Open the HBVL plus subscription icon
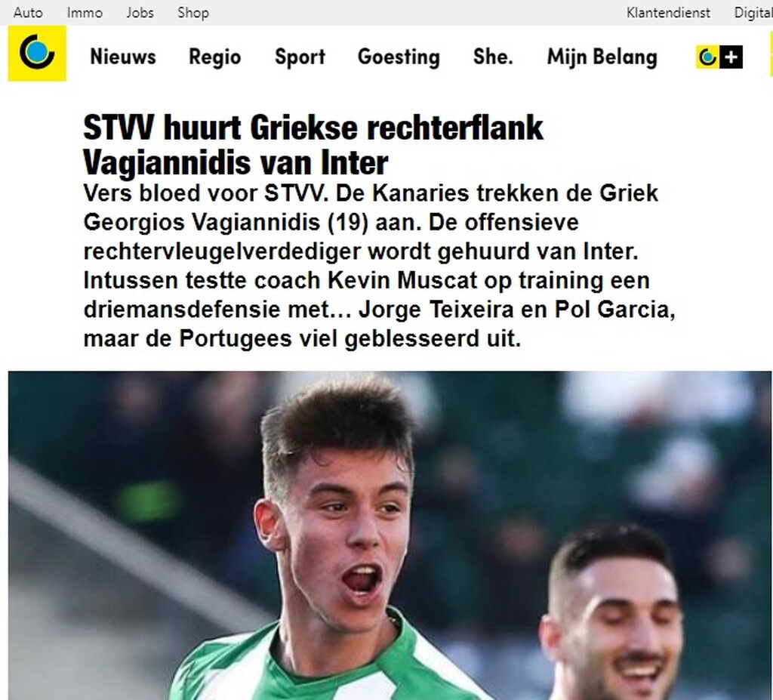 (x=719, y=57)
